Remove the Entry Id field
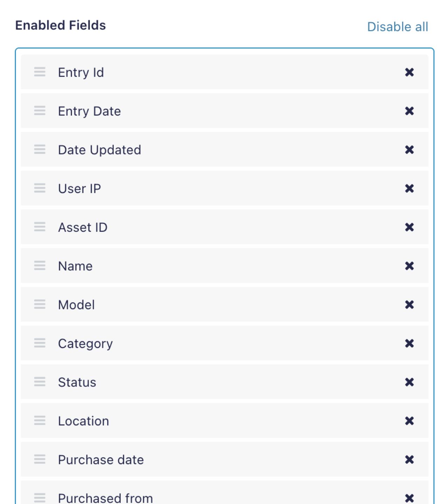 click(x=409, y=72)
